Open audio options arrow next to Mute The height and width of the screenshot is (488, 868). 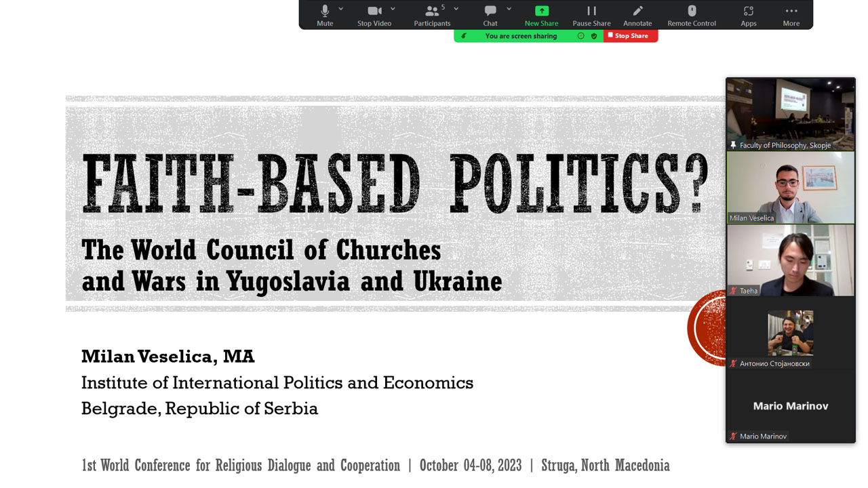pyautogui.click(x=340, y=9)
